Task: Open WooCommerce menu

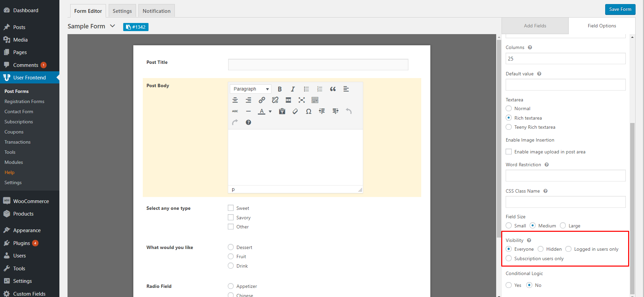Action: (30, 201)
